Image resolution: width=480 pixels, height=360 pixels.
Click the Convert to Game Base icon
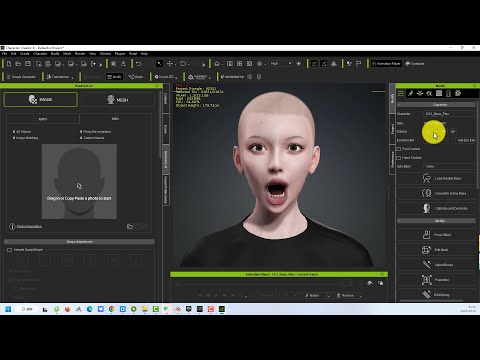[x=427, y=193]
